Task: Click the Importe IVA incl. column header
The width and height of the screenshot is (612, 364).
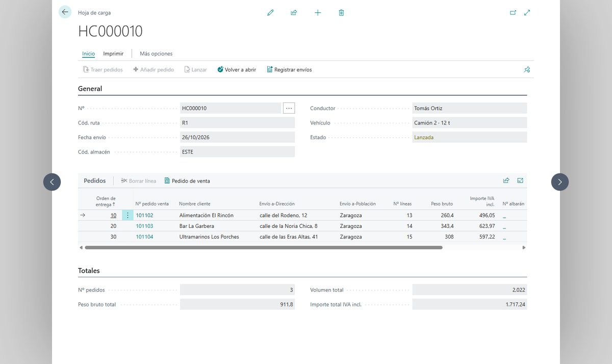Action: click(x=482, y=201)
